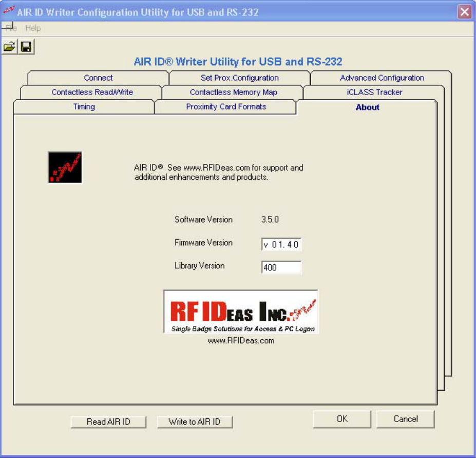Click the Read AIR ID button
476x458 pixels.
(108, 422)
